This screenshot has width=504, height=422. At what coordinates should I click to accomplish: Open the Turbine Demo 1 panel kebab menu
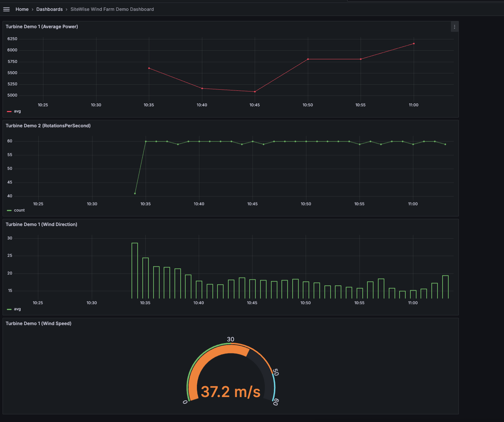[455, 26]
